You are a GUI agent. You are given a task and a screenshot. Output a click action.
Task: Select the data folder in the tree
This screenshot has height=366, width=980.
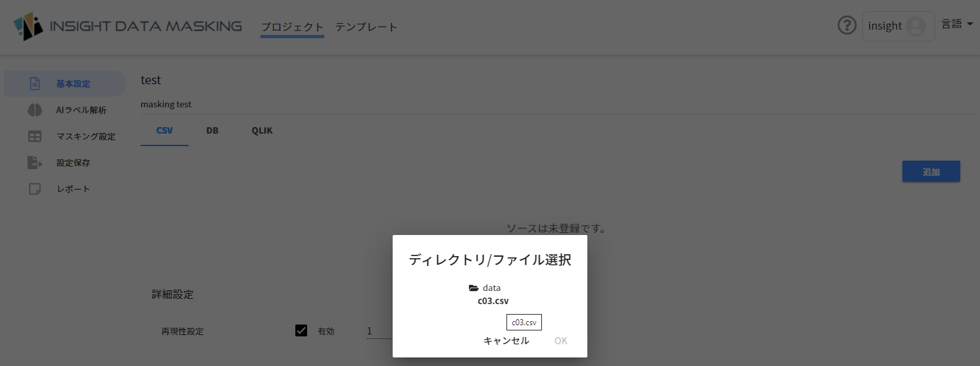tap(491, 288)
